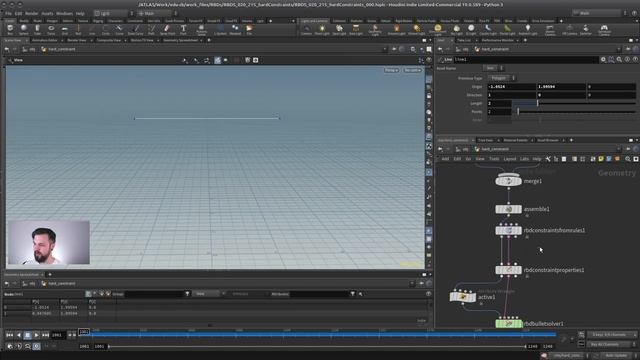Open the Main desktop dropdown in menu bar
The height and width of the screenshot is (360, 640).
[x=156, y=13]
